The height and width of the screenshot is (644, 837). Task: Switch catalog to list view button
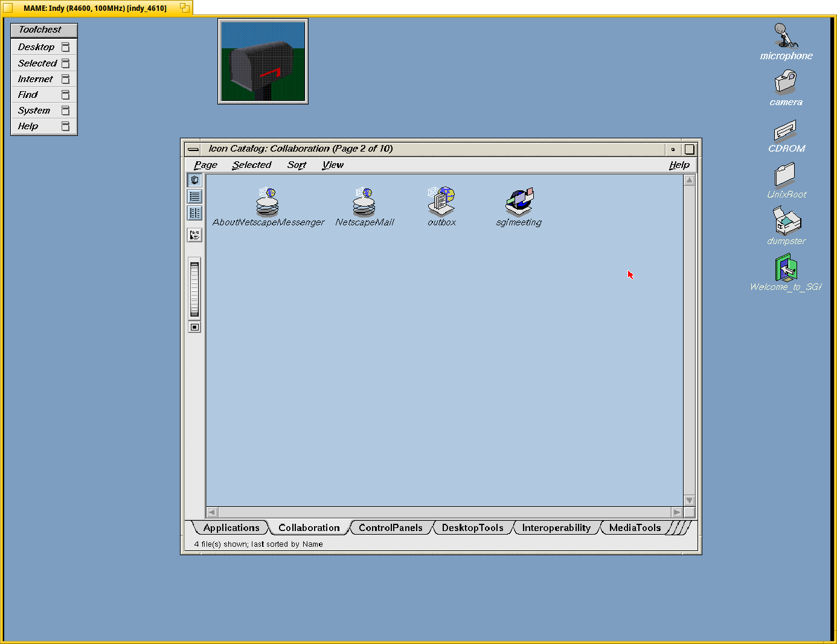pyautogui.click(x=194, y=196)
